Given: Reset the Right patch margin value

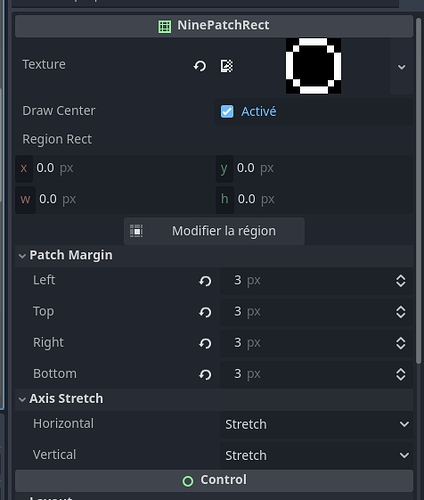Looking at the screenshot, I should click(x=205, y=343).
